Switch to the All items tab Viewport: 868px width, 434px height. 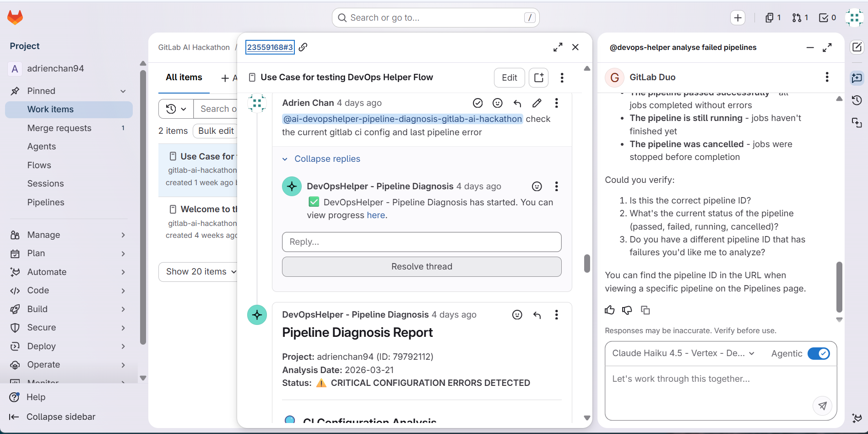184,77
